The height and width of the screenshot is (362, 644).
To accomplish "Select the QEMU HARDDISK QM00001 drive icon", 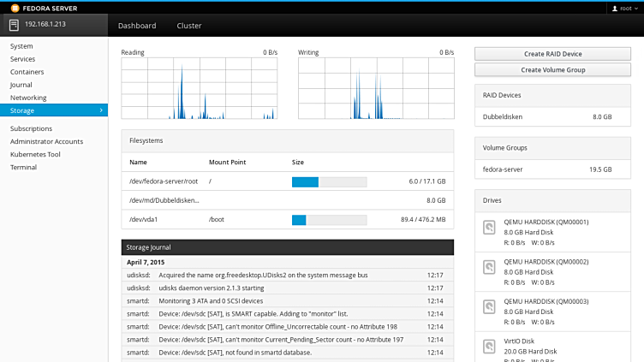I will 489,228.
